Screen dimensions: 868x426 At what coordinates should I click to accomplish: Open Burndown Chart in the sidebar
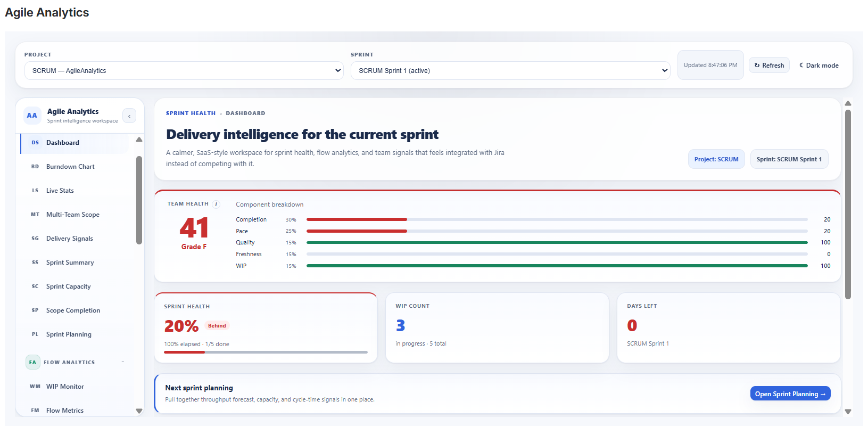pos(75,167)
